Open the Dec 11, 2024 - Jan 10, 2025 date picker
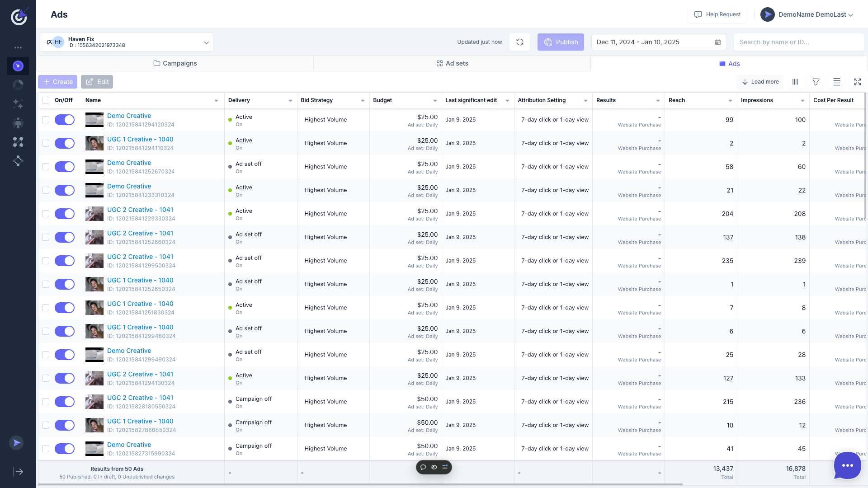The image size is (868, 488). 659,42
